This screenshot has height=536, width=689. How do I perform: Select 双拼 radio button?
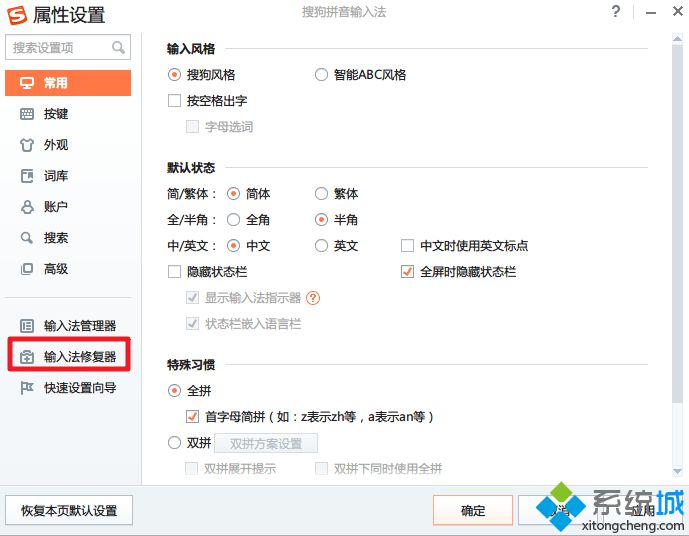(x=174, y=442)
